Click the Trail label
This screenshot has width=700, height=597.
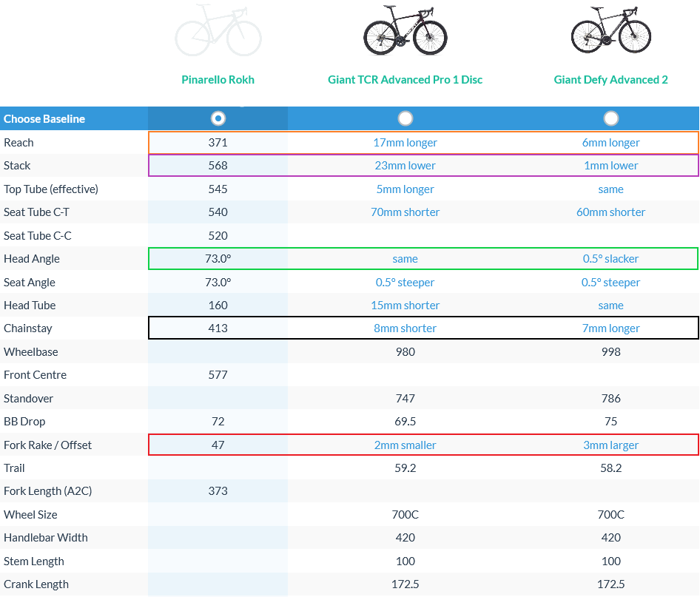[x=14, y=468]
